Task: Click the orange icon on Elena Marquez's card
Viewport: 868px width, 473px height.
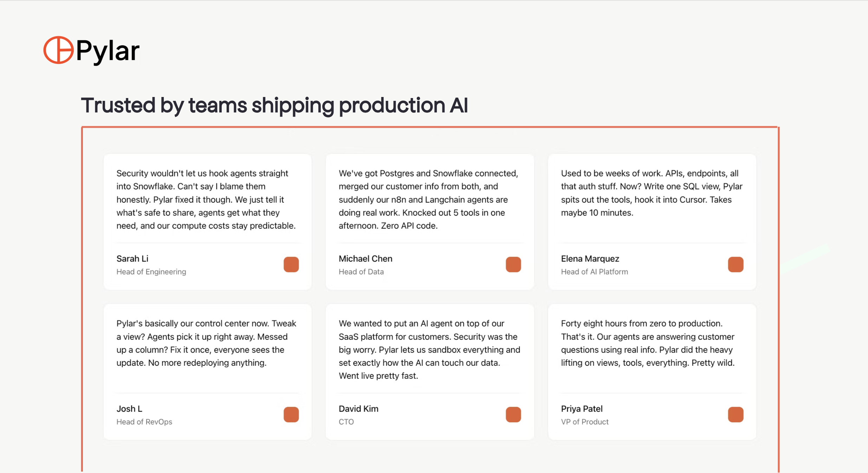Action: tap(736, 265)
